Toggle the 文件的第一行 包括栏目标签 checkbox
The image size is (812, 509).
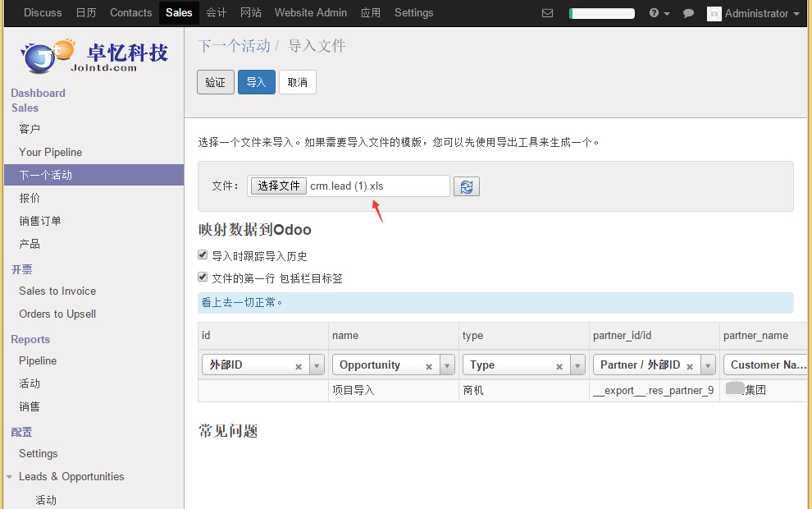click(x=203, y=277)
